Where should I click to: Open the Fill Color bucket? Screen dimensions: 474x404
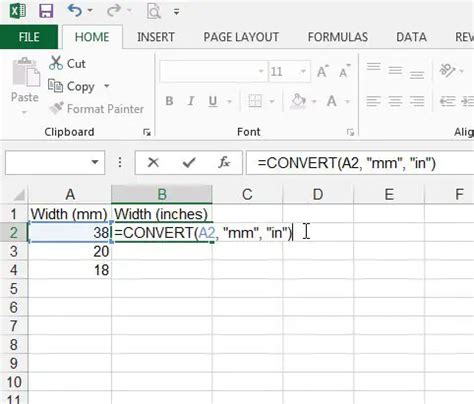[x=298, y=101]
